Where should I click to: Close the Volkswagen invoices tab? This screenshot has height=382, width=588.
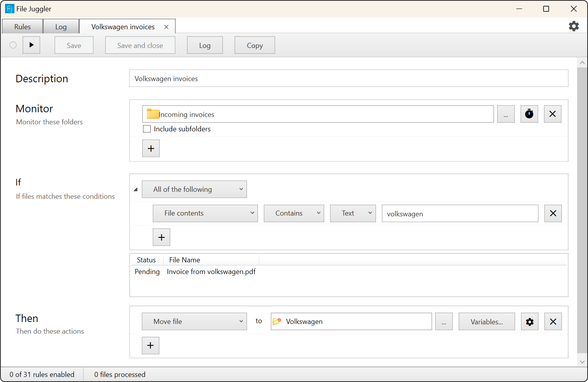pos(166,27)
